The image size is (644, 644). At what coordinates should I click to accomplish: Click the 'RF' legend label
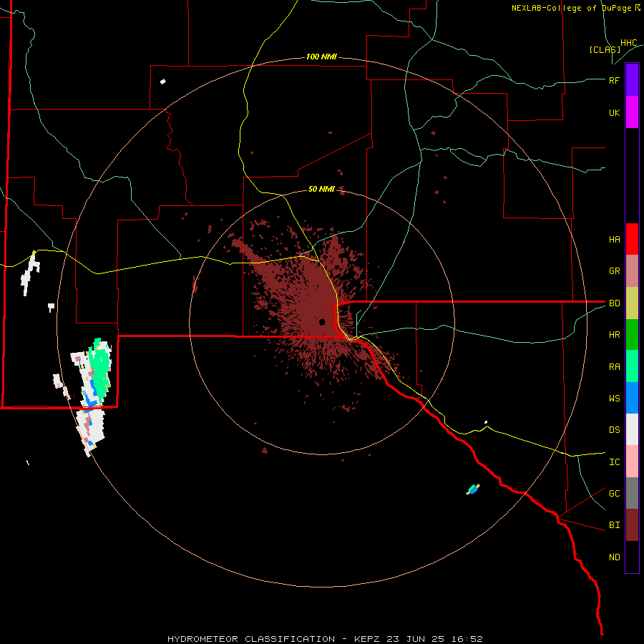pos(614,80)
